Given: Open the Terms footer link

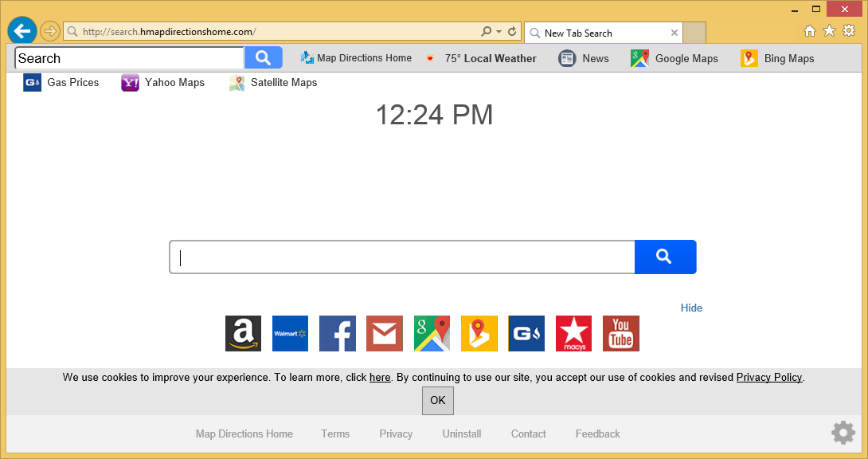Looking at the screenshot, I should click(x=335, y=434).
